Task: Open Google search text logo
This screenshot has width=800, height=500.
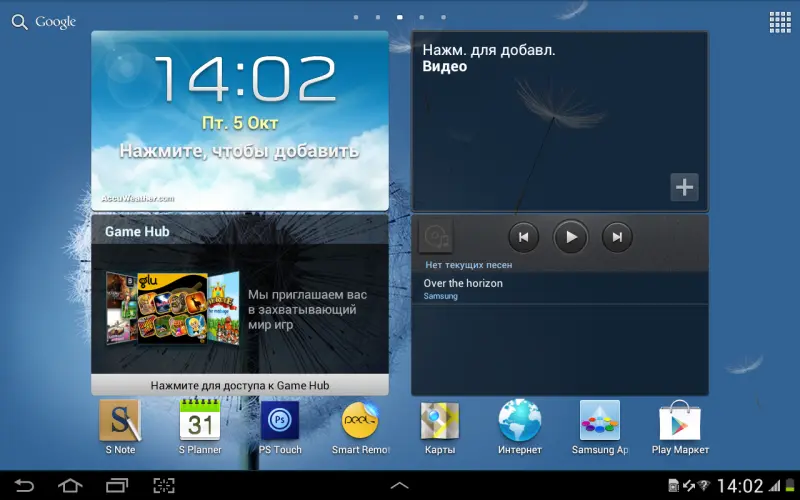Action: 55,22
